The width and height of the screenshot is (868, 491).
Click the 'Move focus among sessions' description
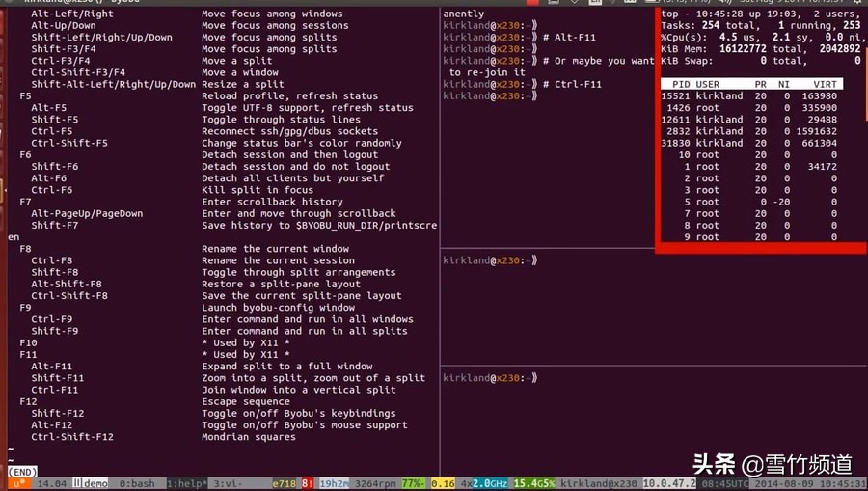(275, 25)
